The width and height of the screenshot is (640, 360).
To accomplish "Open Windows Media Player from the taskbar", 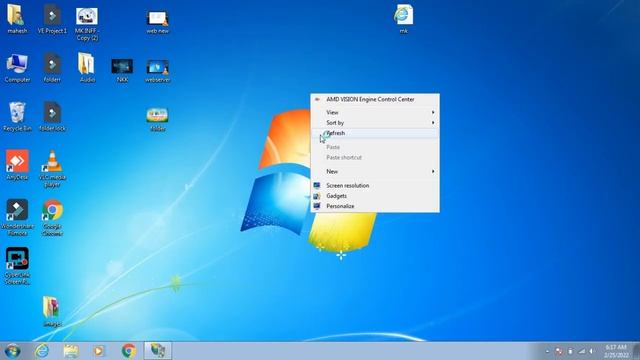I will pyautogui.click(x=99, y=351).
